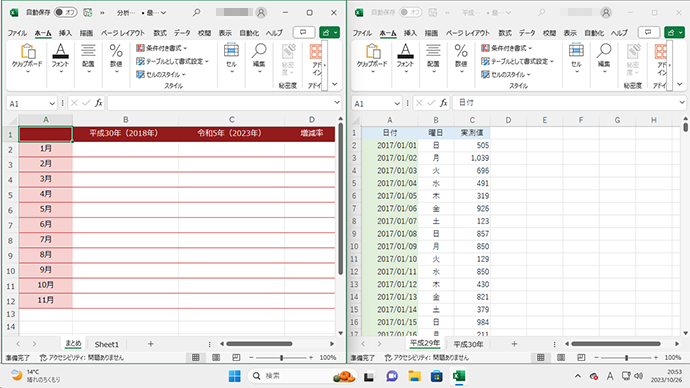This screenshot has width=690, height=388.
Task: Collapse ribbon chevron in left window
Action: (x=335, y=84)
